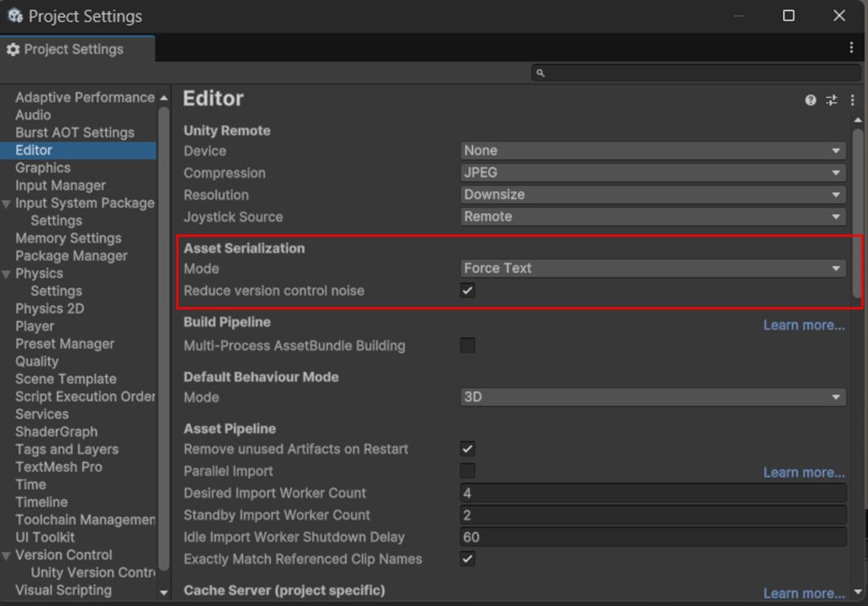Collapse the Version Control tree item
The height and width of the screenshot is (606, 868).
click(x=7, y=556)
